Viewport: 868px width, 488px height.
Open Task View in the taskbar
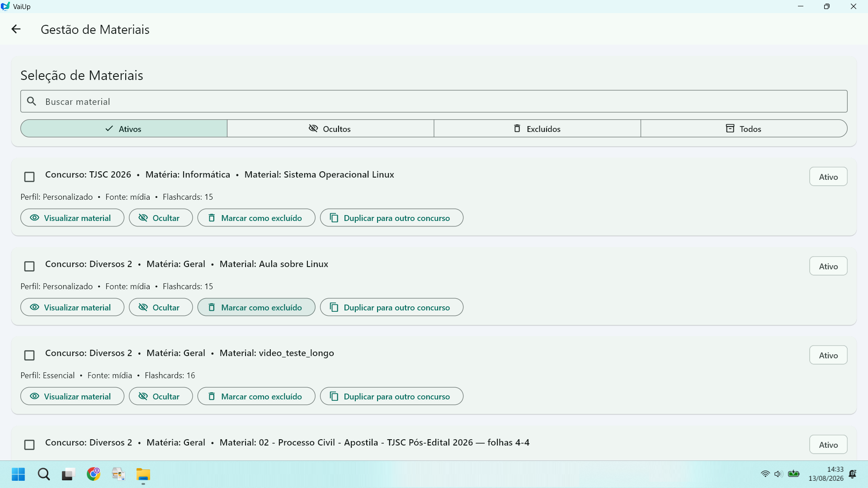[68, 474]
